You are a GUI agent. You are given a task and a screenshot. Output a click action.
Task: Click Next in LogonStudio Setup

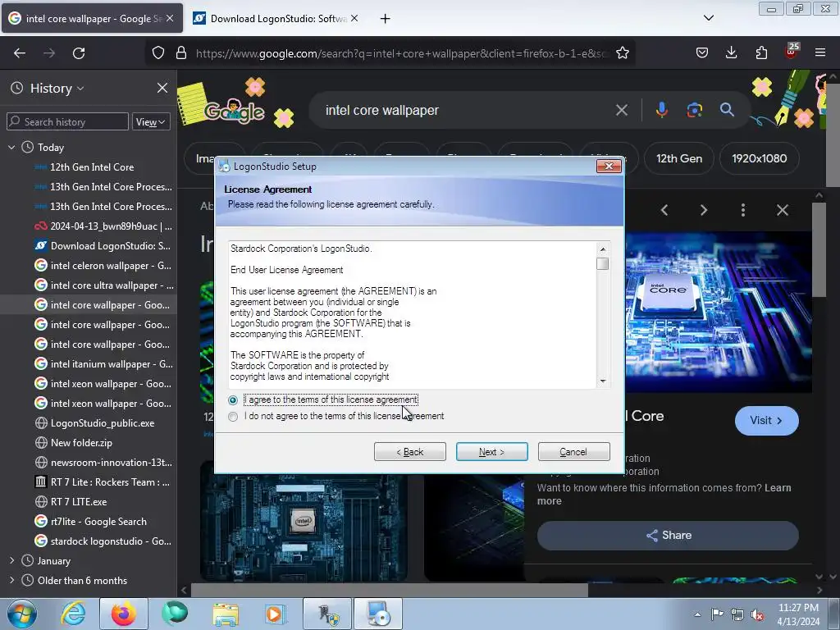pos(492,452)
